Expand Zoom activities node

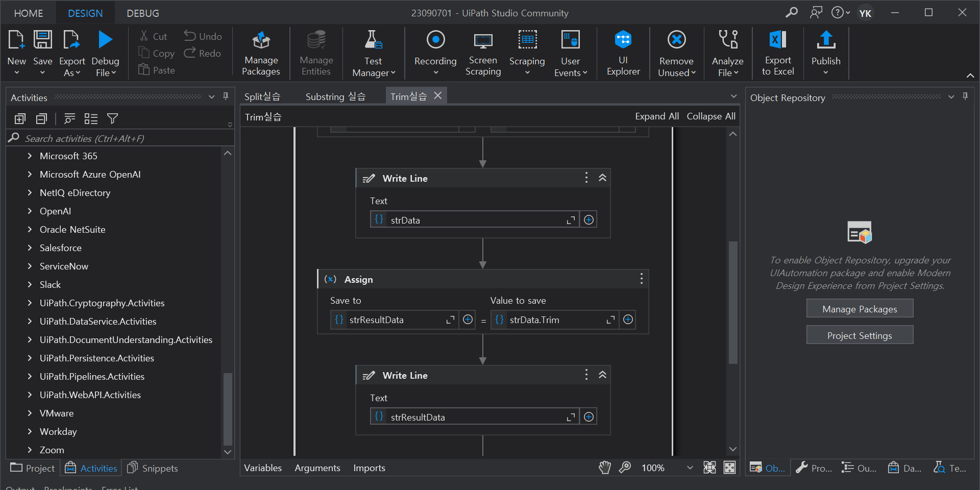pos(30,450)
